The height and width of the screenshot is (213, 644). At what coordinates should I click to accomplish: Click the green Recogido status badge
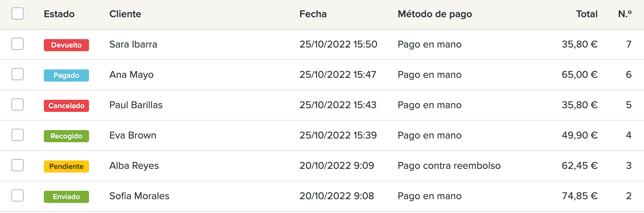(x=66, y=136)
